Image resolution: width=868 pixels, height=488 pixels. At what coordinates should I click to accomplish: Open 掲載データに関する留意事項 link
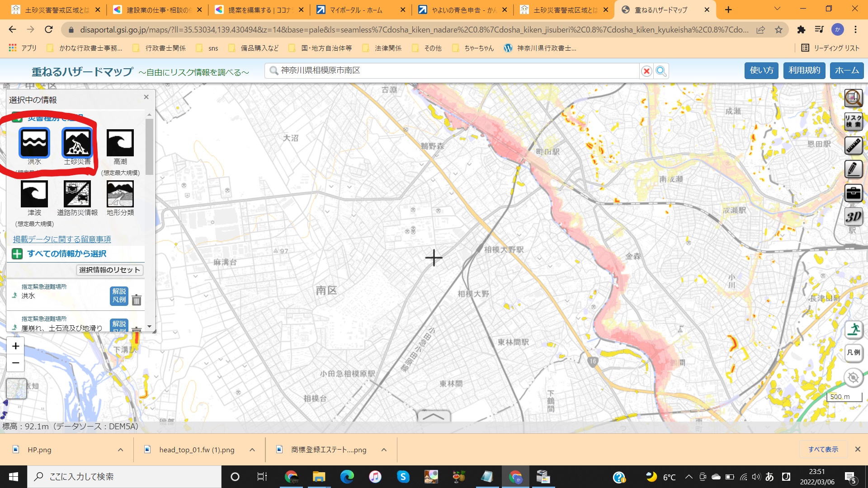pyautogui.click(x=62, y=239)
